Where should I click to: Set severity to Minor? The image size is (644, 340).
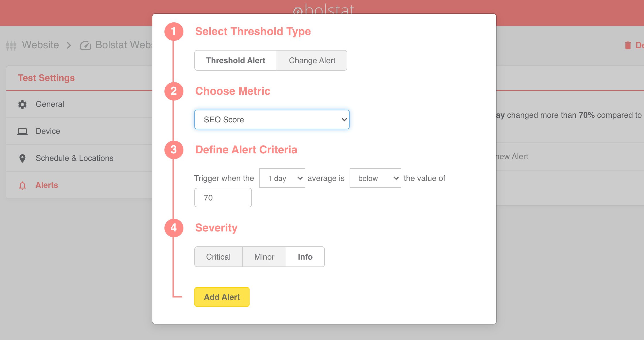(264, 257)
